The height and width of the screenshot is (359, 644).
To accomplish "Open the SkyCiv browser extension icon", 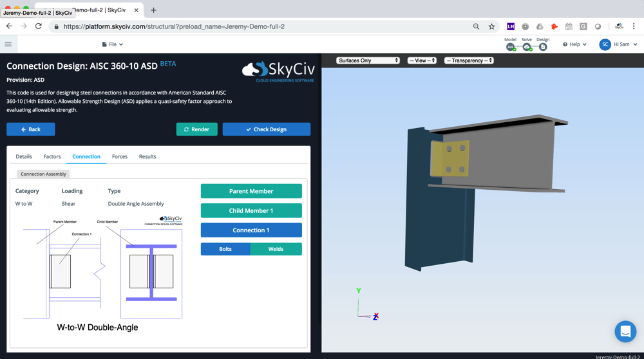I will [x=619, y=26].
